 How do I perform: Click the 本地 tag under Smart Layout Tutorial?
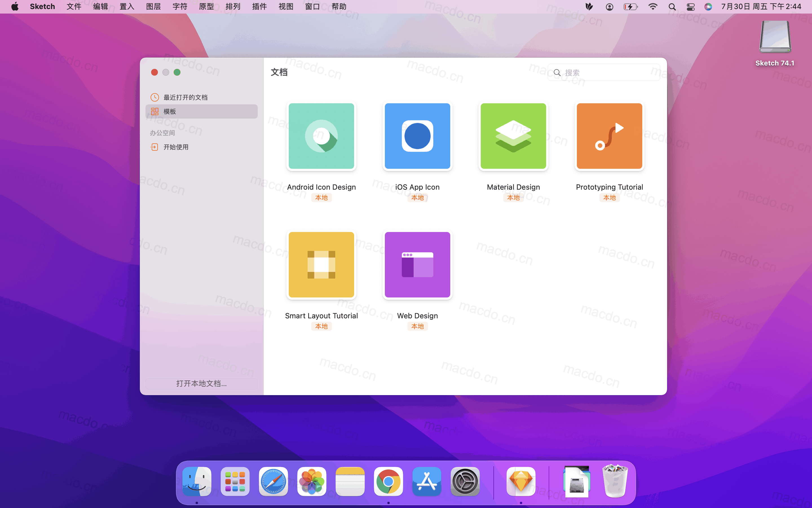pyautogui.click(x=321, y=326)
